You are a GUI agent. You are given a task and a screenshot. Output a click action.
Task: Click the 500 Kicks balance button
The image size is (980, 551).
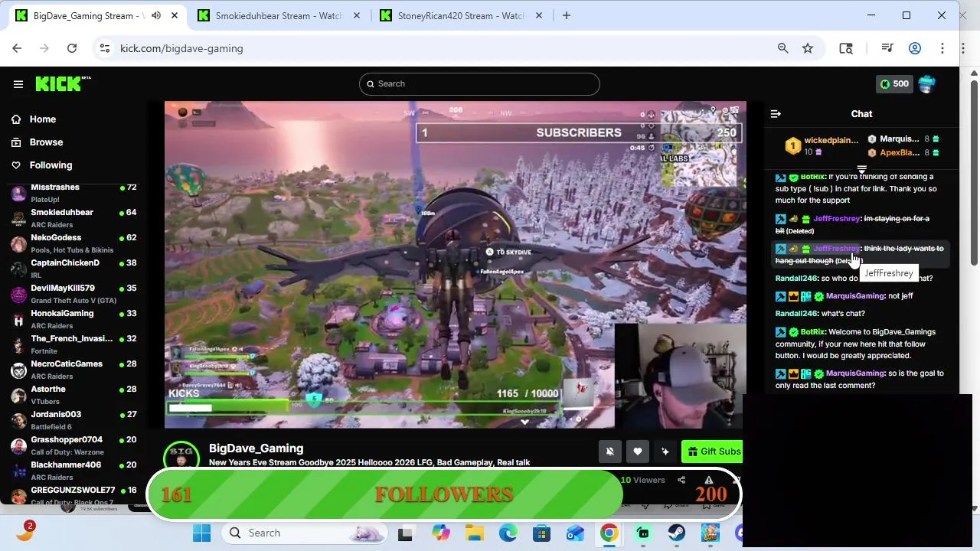tap(894, 84)
